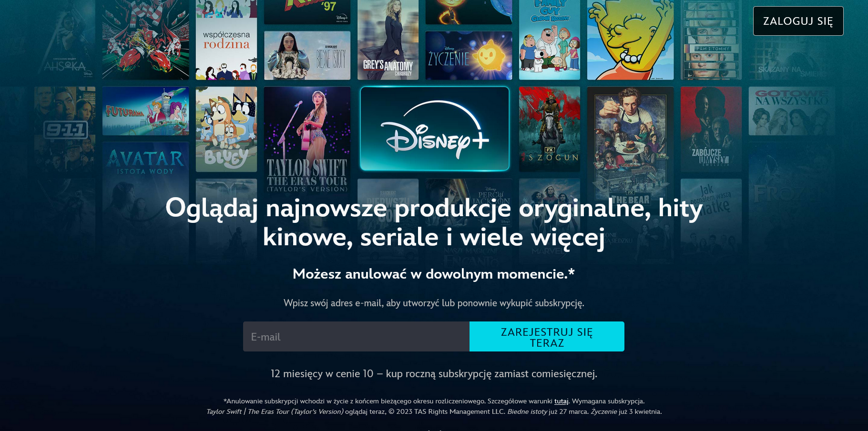Select the Futurama poster thumbnail

coord(145,111)
